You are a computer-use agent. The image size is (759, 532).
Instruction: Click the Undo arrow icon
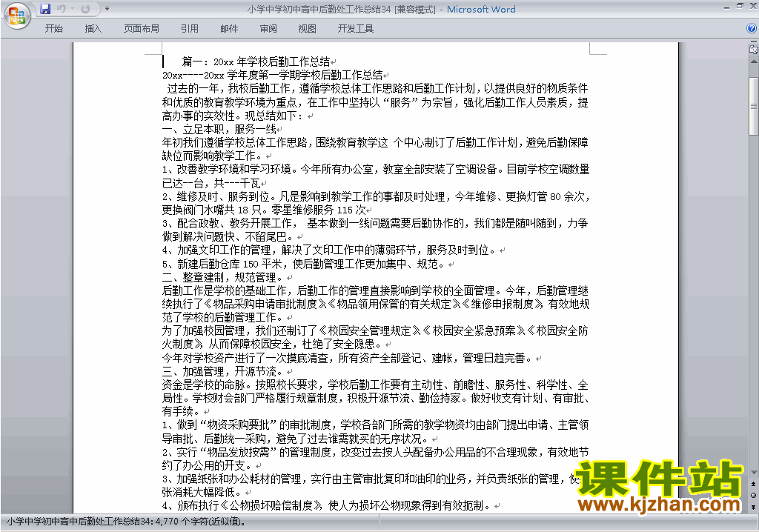[61, 9]
